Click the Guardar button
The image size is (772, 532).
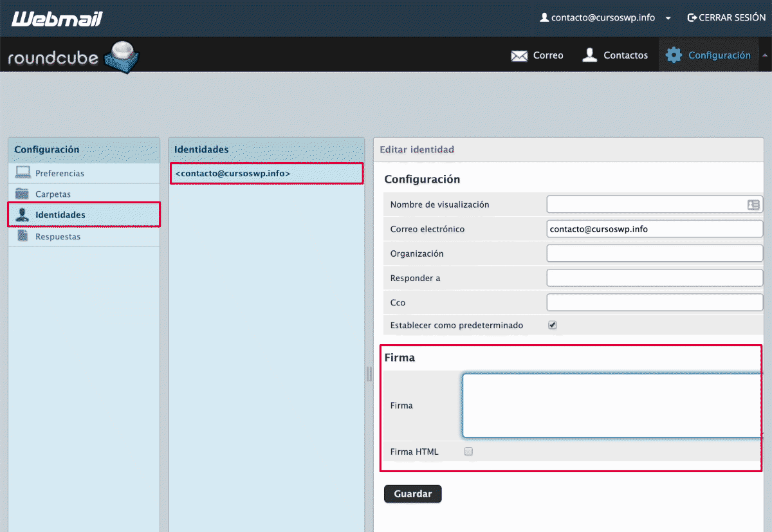coord(412,493)
